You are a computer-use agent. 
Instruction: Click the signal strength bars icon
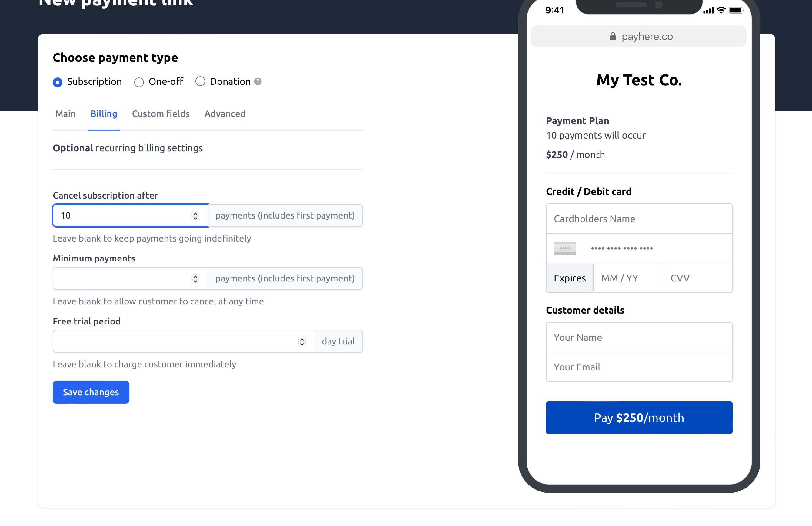[708, 11]
